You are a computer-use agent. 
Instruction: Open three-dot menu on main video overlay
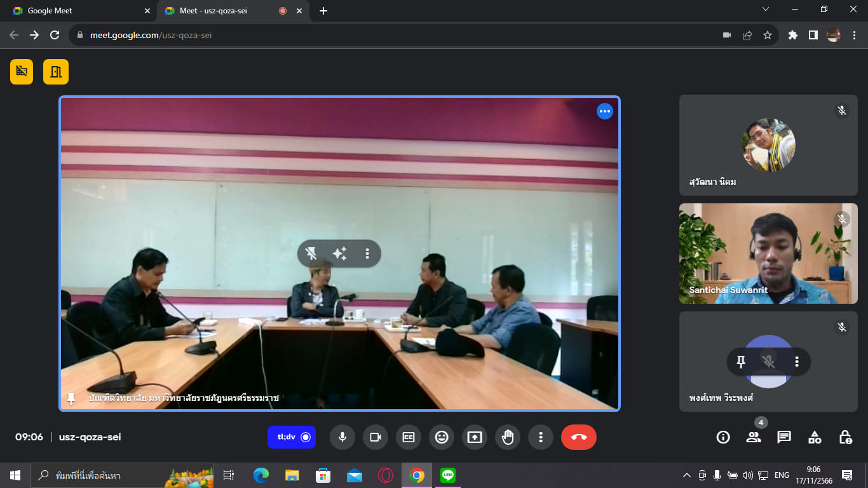tap(367, 254)
